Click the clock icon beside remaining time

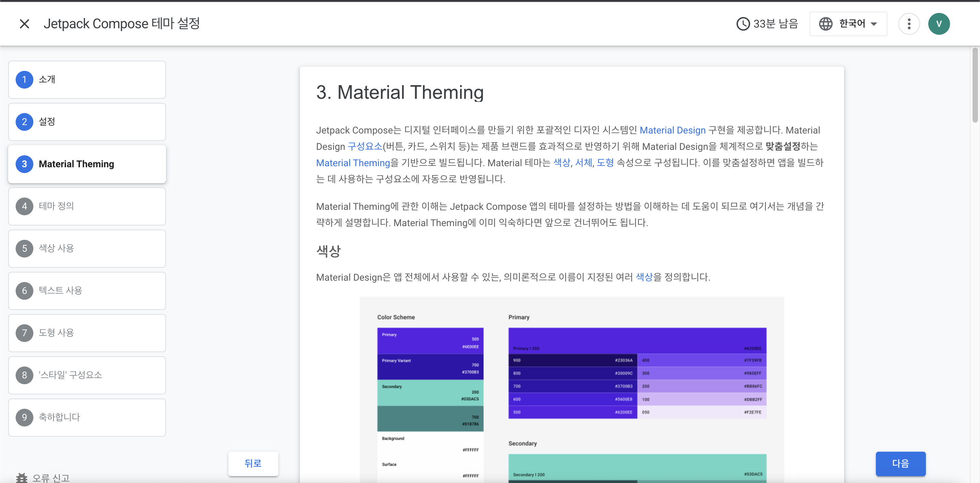(x=742, y=24)
